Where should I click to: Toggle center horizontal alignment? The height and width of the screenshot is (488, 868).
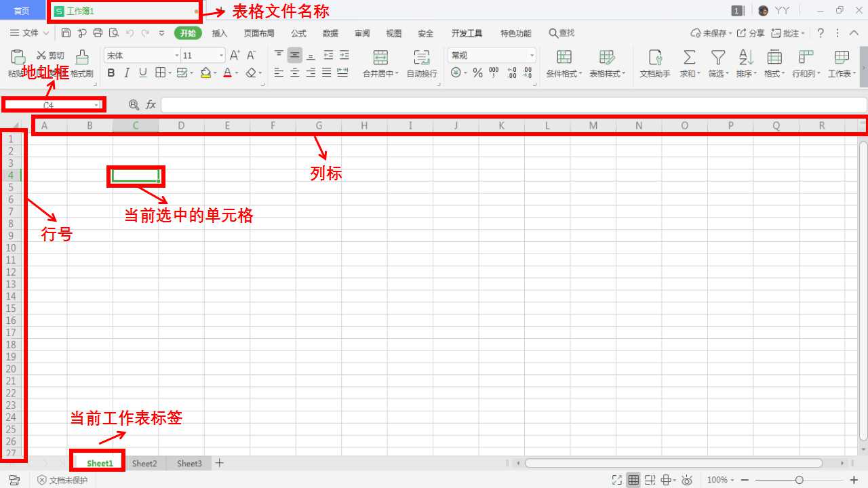pos(294,73)
